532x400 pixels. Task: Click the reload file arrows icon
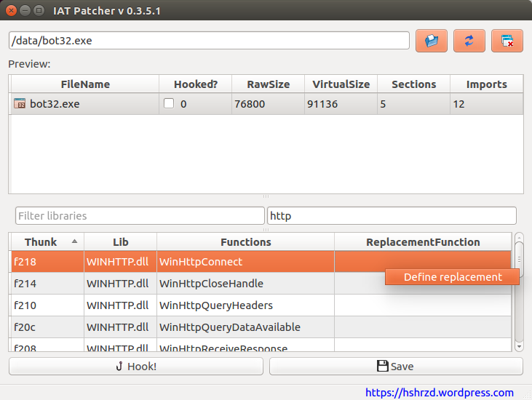(x=469, y=41)
